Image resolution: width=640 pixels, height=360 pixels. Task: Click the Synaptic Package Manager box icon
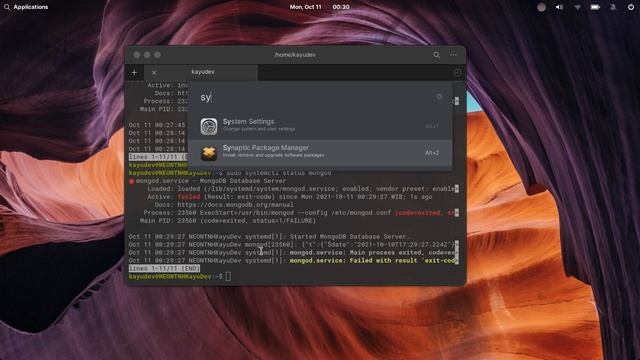click(x=209, y=153)
